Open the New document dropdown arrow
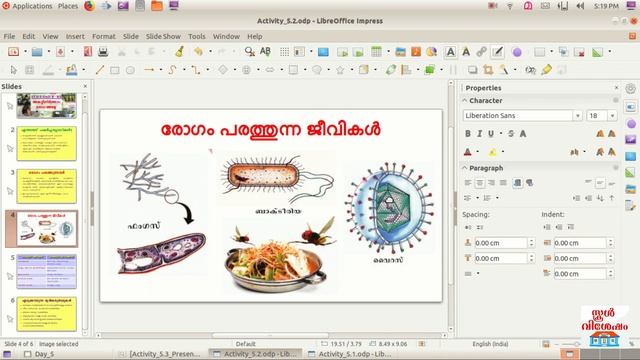This screenshot has height=360, width=640. pyautogui.click(x=25, y=52)
